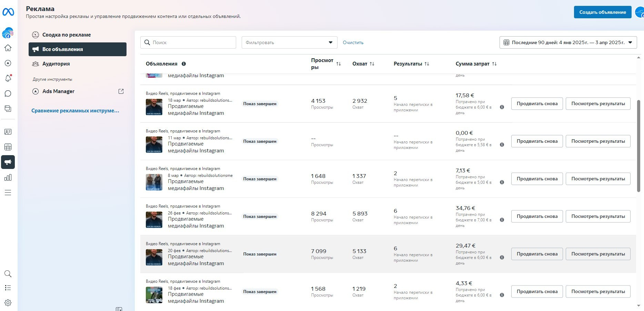644x311 pixels.
Task: Click the Meta logo icon
Action: pos(8,12)
